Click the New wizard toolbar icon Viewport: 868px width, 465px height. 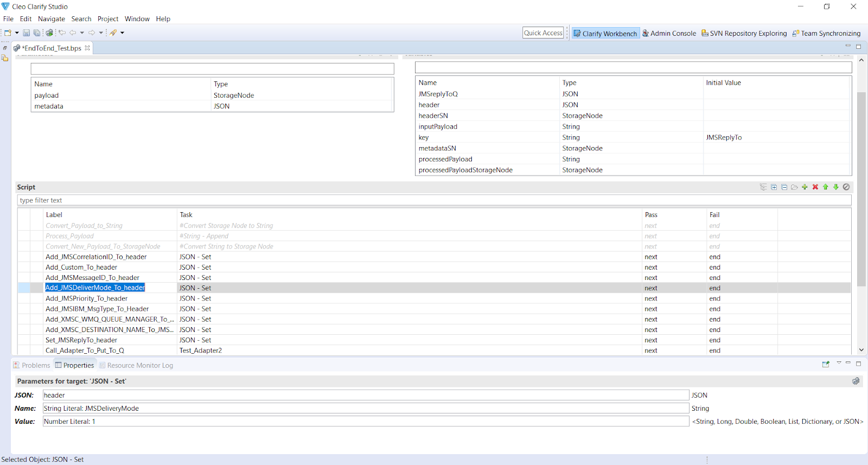pos(8,33)
